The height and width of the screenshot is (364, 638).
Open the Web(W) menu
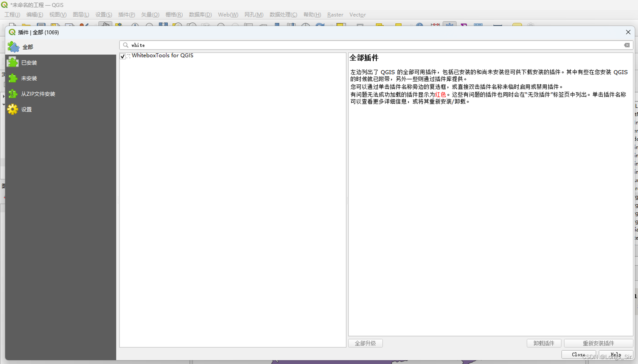click(x=228, y=15)
